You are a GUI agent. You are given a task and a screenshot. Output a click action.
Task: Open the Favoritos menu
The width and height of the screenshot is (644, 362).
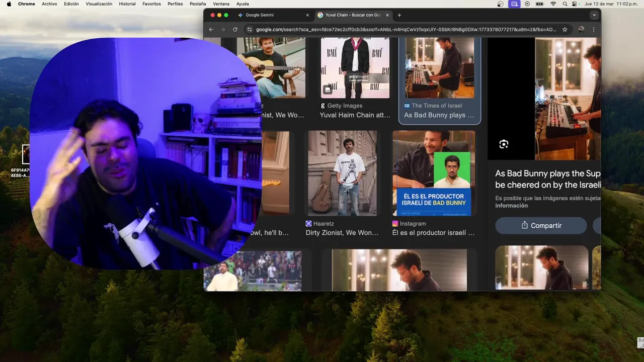[151, 4]
